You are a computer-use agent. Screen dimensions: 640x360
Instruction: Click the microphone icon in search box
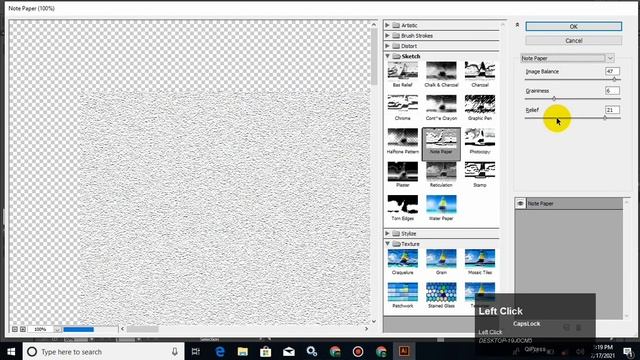(175, 351)
